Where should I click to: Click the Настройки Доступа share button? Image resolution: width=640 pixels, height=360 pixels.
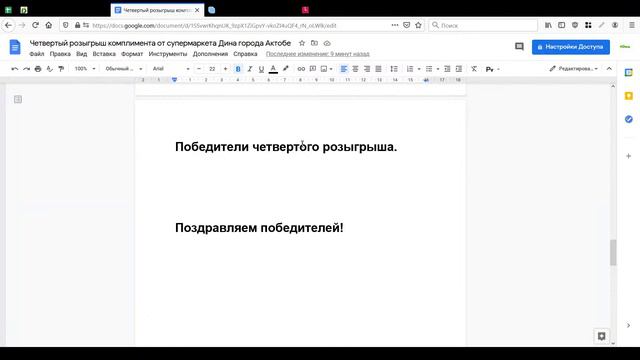[x=571, y=47]
